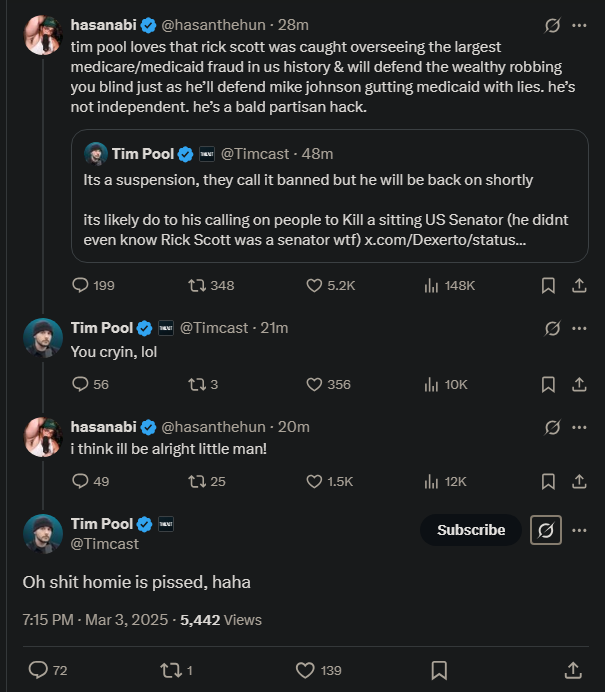Open more options on "little man" reply
The width and height of the screenshot is (605, 692).
[578, 427]
